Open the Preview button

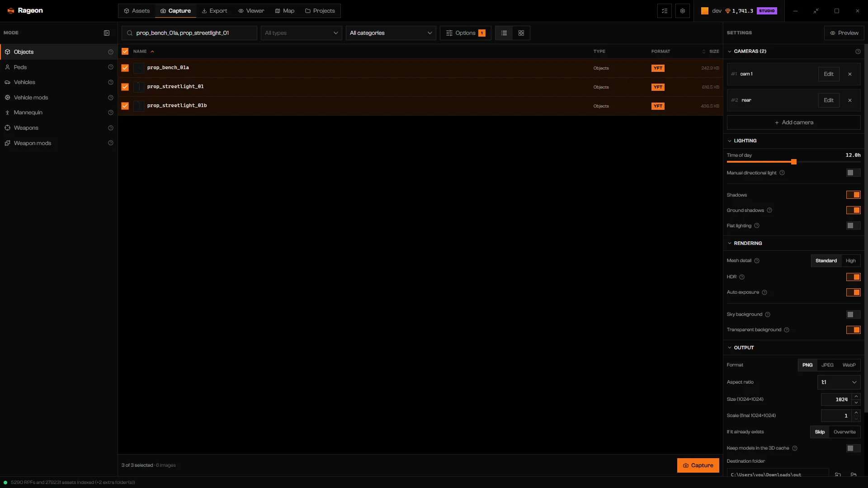pos(844,33)
